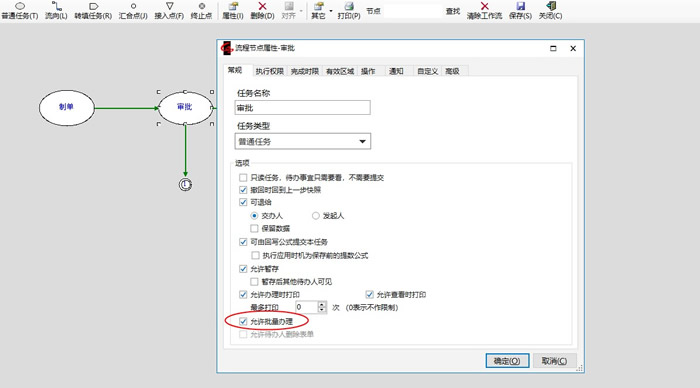This screenshot has height=388, width=700.
Task: Maximize the 流程节点属性 dialog
Action: 553,48
